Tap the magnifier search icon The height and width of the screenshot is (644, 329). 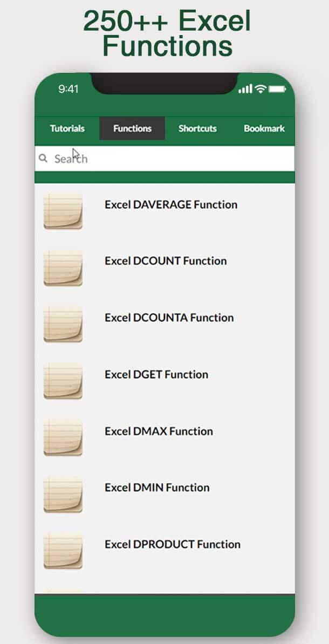(43, 157)
